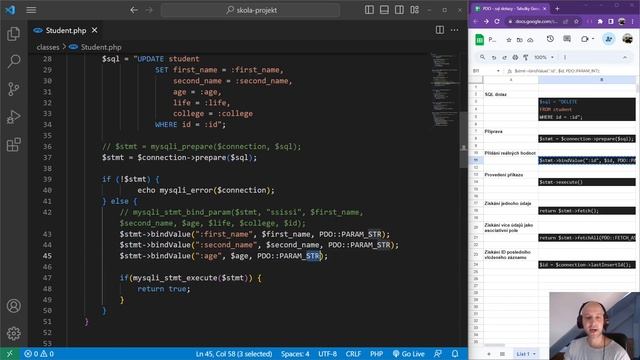
Task: Redo in Sheets toolbar
Action: (504, 58)
